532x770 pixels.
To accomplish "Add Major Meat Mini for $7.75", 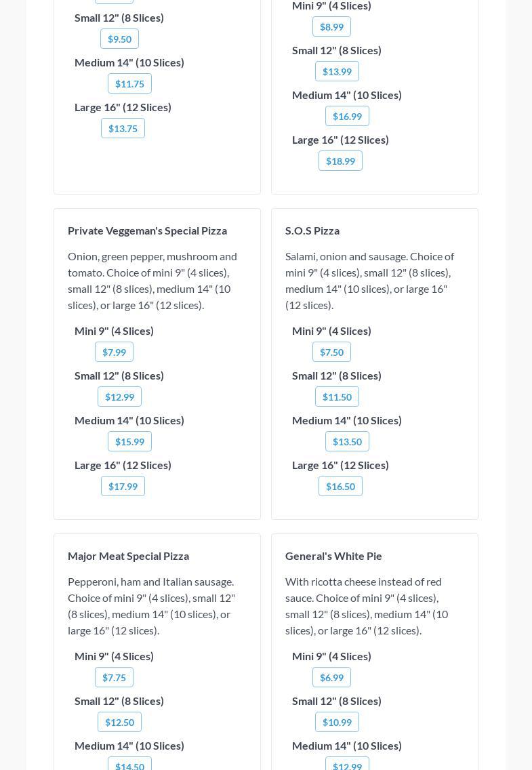I will pyautogui.click(x=114, y=678).
